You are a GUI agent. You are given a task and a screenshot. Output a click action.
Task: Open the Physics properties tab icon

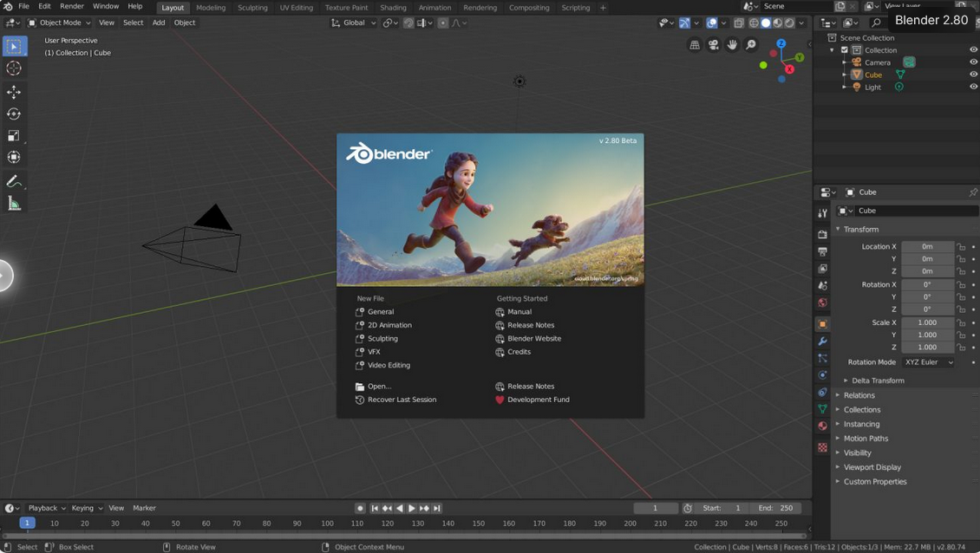(822, 375)
